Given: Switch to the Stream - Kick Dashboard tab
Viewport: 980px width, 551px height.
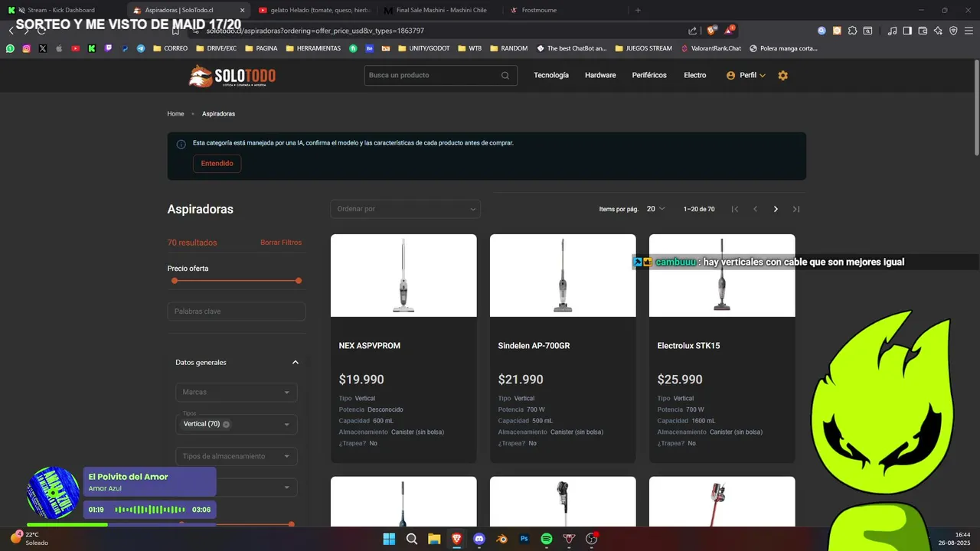Looking at the screenshot, I should tap(61, 10).
